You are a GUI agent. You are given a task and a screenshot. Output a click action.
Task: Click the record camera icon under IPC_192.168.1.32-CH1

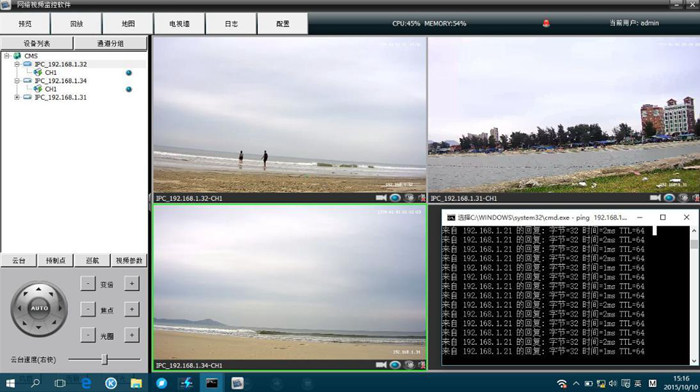click(x=381, y=198)
